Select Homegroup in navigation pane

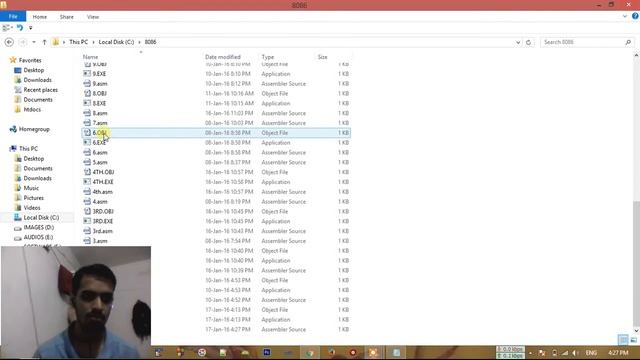point(34,129)
